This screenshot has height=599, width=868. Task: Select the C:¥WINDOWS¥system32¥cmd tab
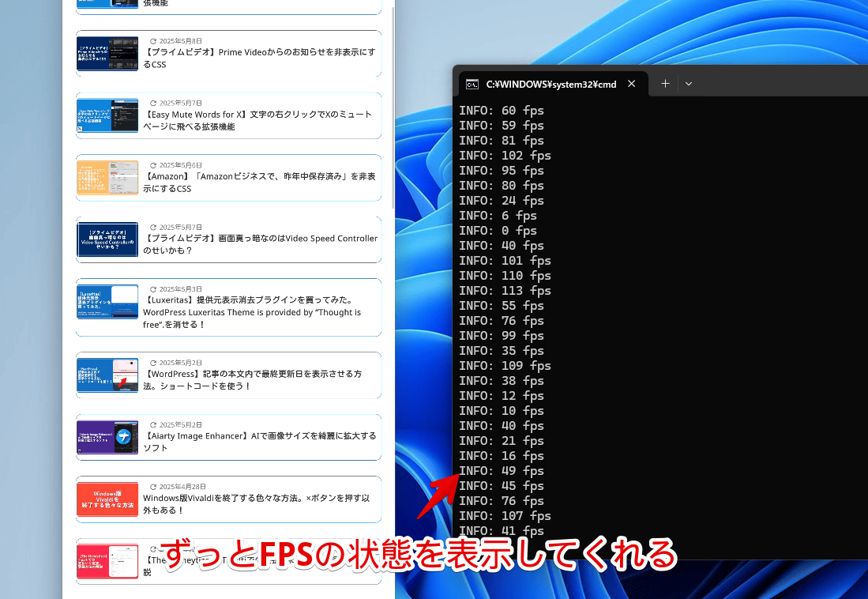click(x=551, y=85)
